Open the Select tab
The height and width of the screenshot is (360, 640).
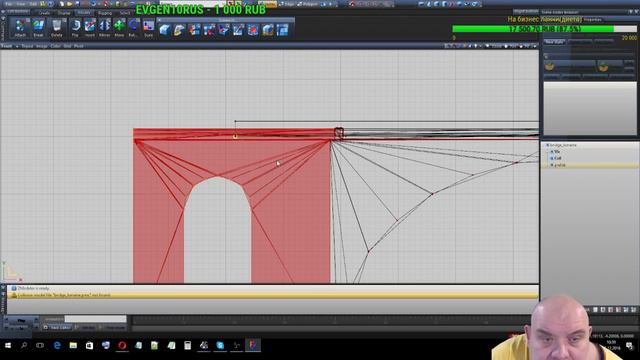(124, 13)
